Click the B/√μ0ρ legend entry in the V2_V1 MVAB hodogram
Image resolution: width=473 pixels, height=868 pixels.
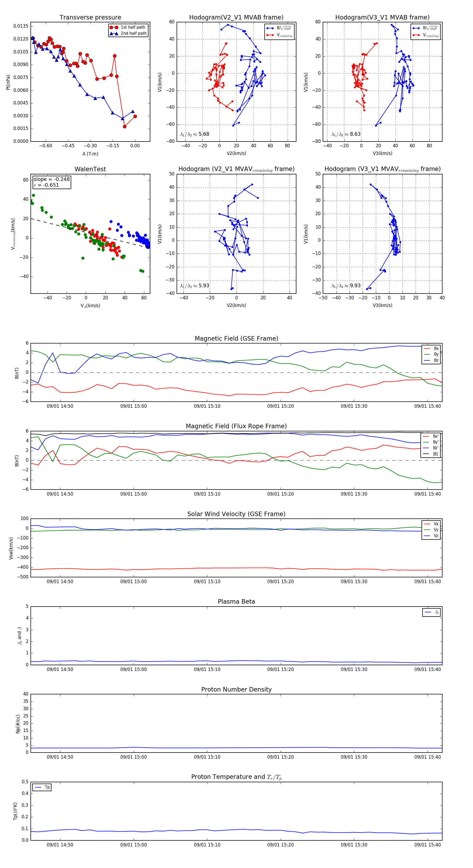279,28
